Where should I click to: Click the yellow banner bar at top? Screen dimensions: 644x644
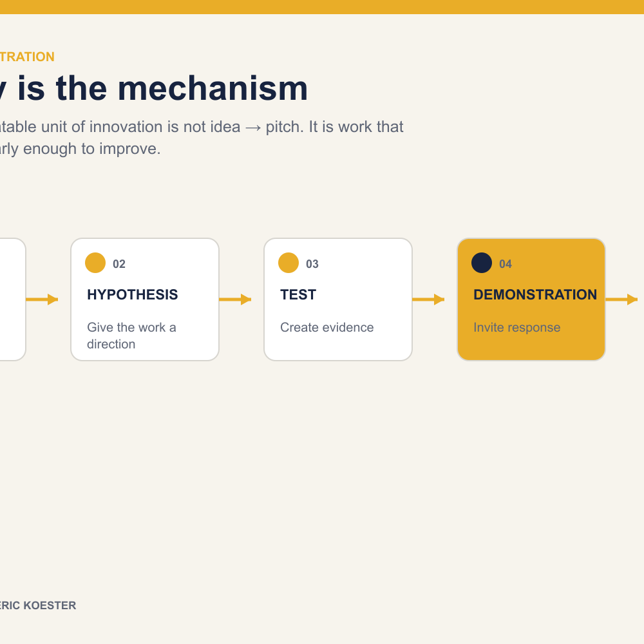[x=322, y=7]
